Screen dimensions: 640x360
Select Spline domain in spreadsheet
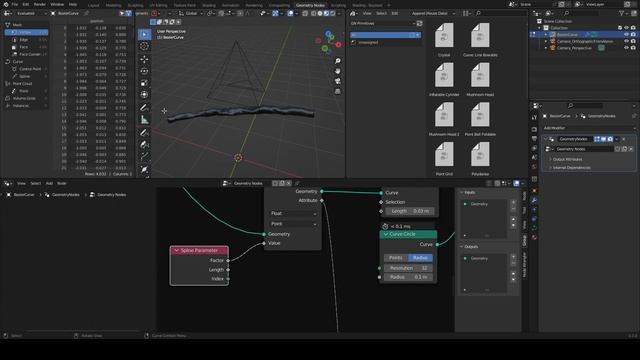(28, 76)
